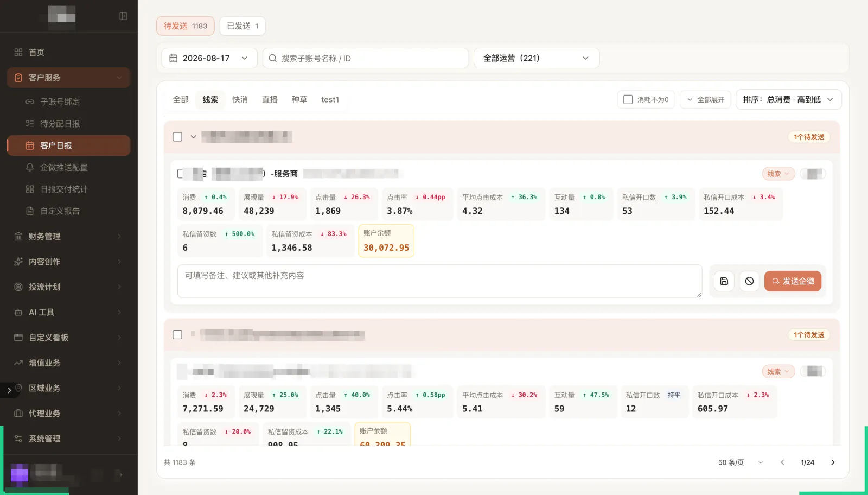The image size is (868, 495).
Task: Expand the 财务管理 menu
Action: click(x=68, y=236)
